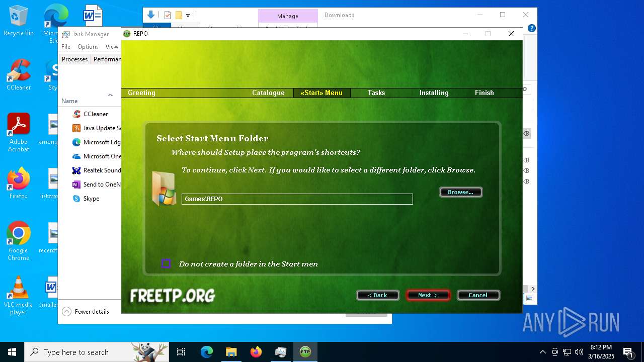Open Recycle Bin desktop icon
Image resolution: width=644 pixels, height=362 pixels.
(x=19, y=21)
